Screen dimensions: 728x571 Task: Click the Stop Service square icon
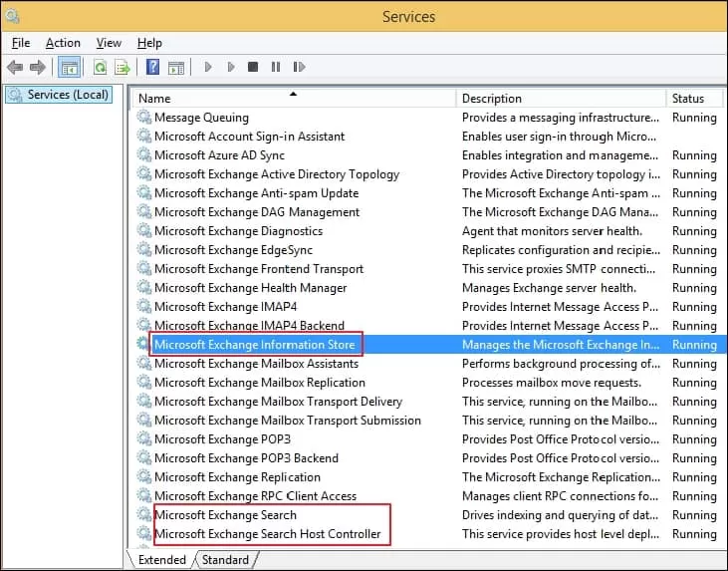(x=253, y=67)
